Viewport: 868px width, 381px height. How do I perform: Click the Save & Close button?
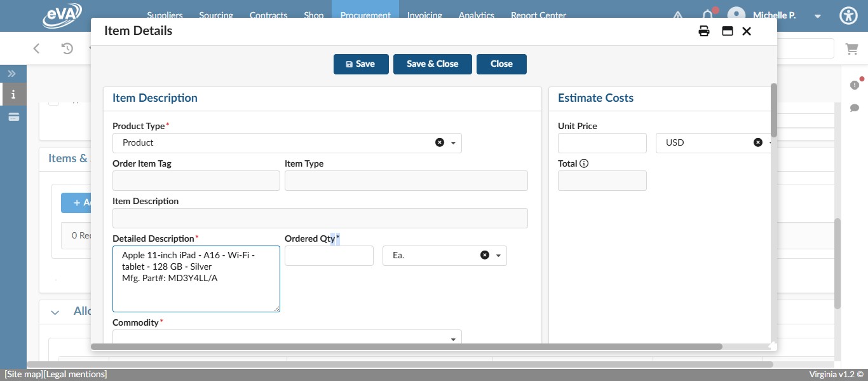tap(433, 64)
